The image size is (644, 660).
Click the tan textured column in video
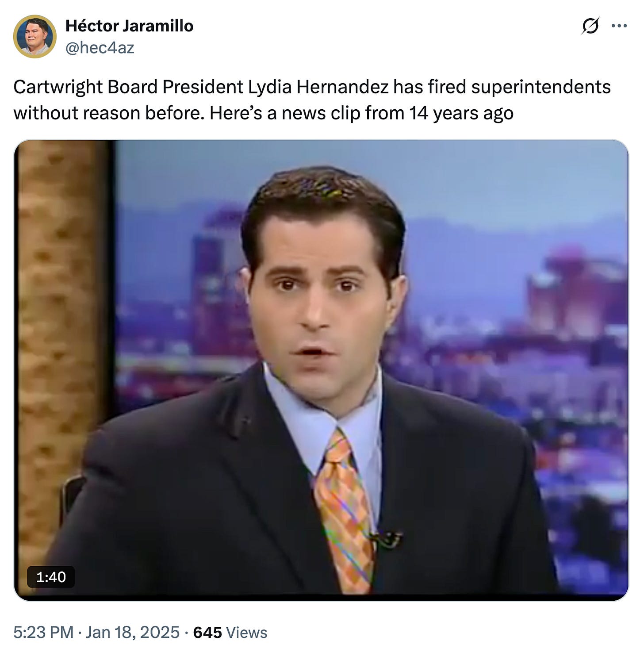pos(62,345)
